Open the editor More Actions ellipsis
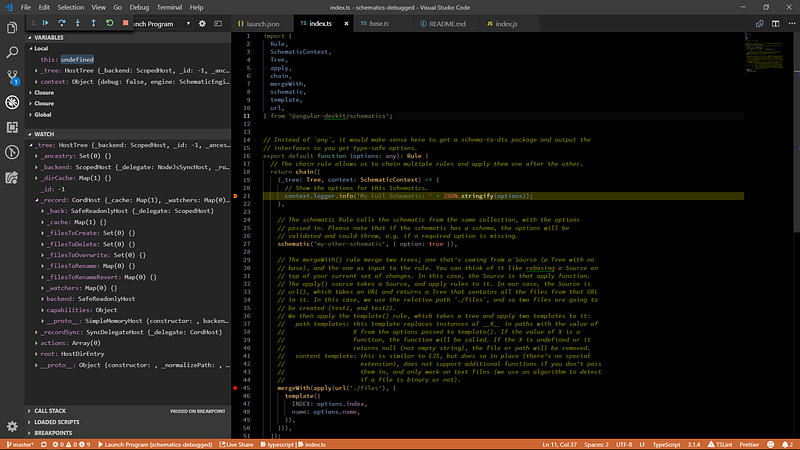The image size is (800, 450). tap(791, 23)
